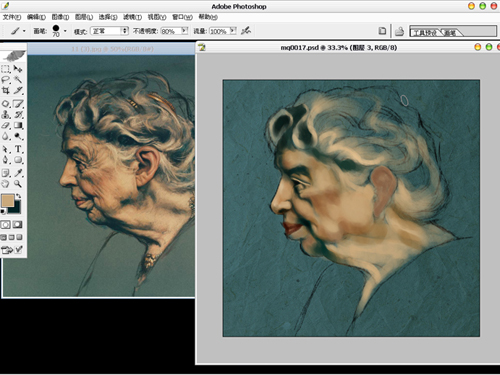Open the 窗口 (Window) menu
This screenshot has width=500, height=375.
182,17
